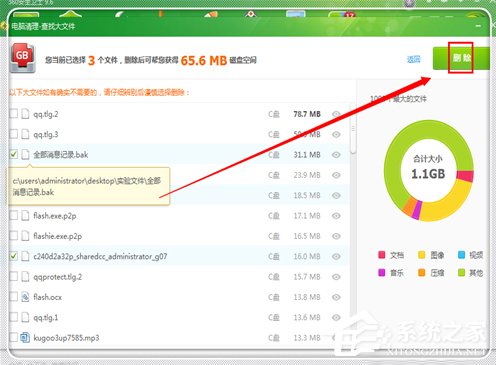Preview qq.tlg.3 with its eye icon

336,134
